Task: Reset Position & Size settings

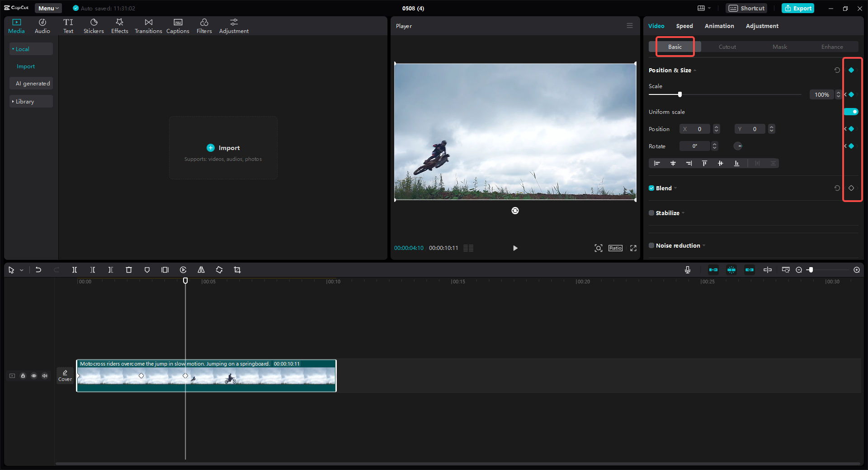Action: pos(837,70)
